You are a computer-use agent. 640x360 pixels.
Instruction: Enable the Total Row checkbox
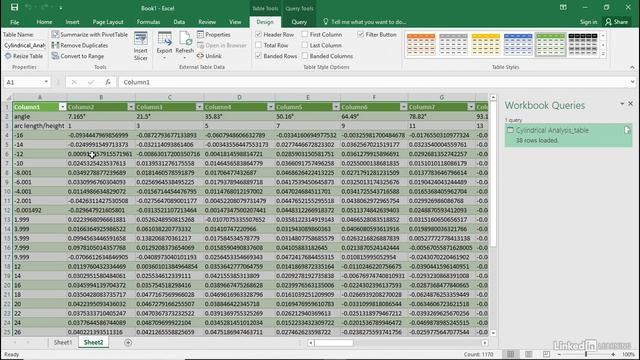pyautogui.click(x=258, y=45)
